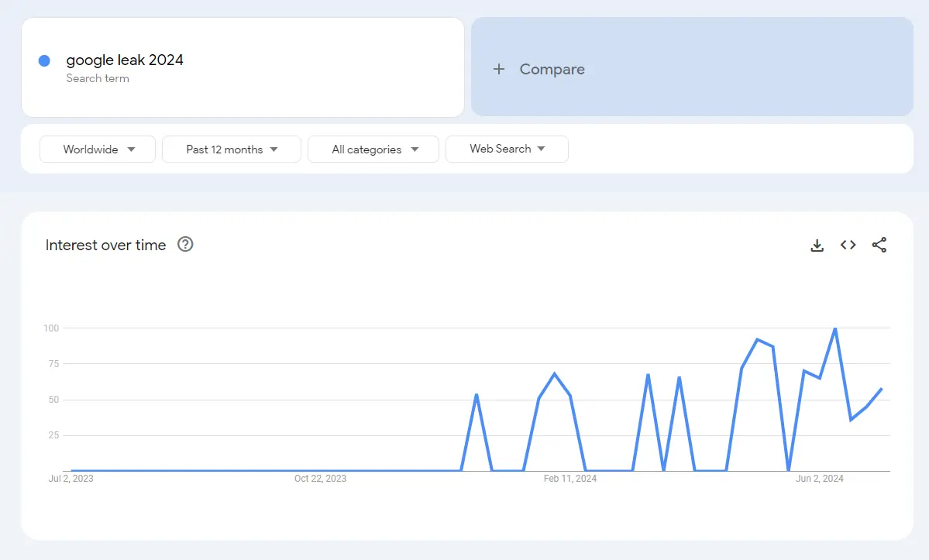The width and height of the screenshot is (929, 560).
Task: Click the Feb 11, 2024 axis label
Action: (570, 479)
